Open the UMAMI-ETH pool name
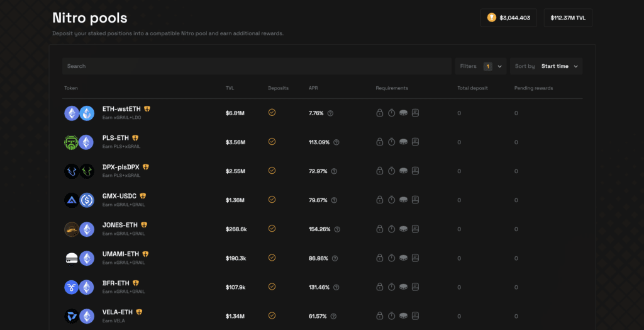This screenshot has height=330, width=644. (x=121, y=254)
